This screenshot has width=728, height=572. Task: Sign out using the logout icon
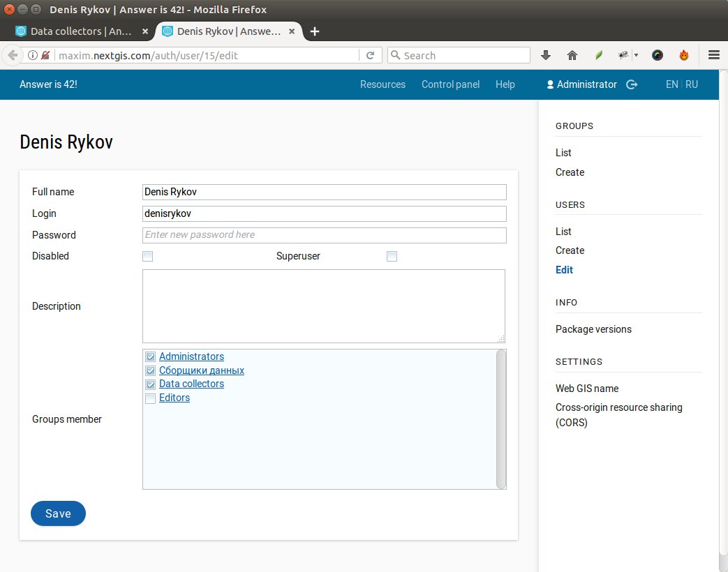click(632, 84)
